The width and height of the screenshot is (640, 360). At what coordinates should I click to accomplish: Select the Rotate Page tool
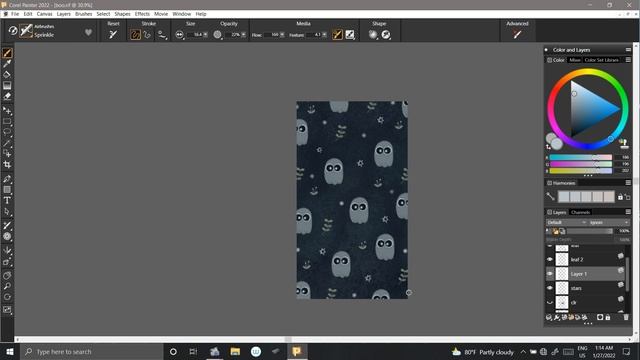(x=7, y=297)
